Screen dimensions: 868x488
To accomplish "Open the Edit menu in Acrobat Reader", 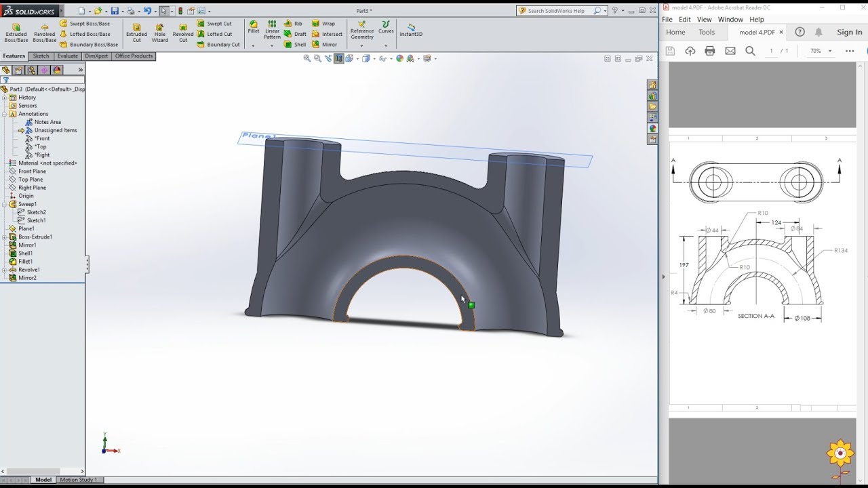I will (x=685, y=20).
